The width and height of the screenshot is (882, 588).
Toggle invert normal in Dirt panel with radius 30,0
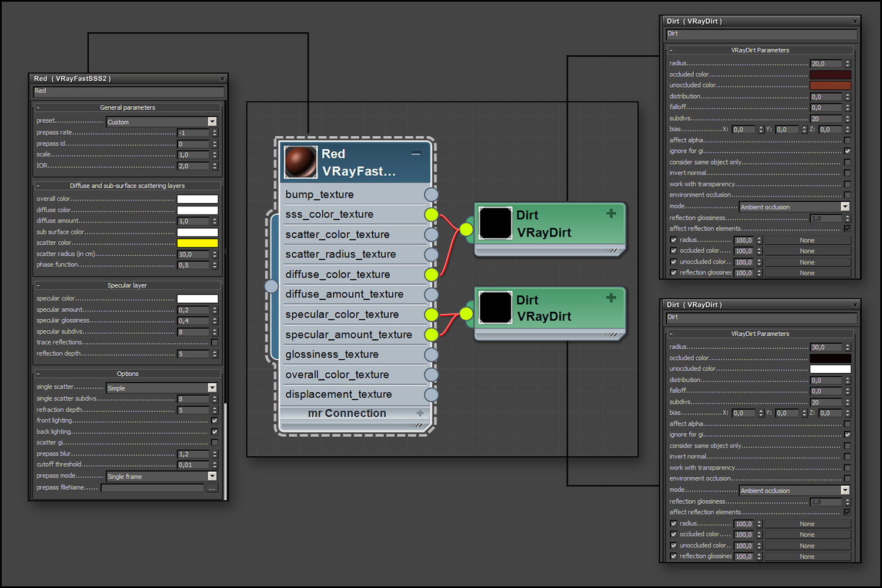tap(847, 456)
